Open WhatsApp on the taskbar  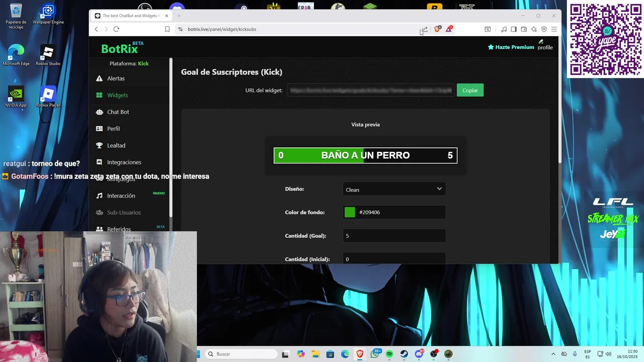click(375, 354)
